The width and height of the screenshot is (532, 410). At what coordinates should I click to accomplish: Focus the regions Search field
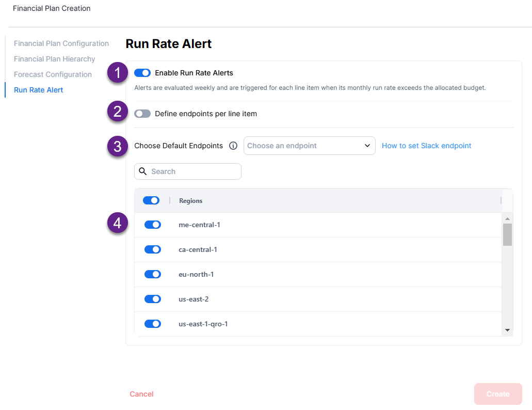(x=194, y=171)
